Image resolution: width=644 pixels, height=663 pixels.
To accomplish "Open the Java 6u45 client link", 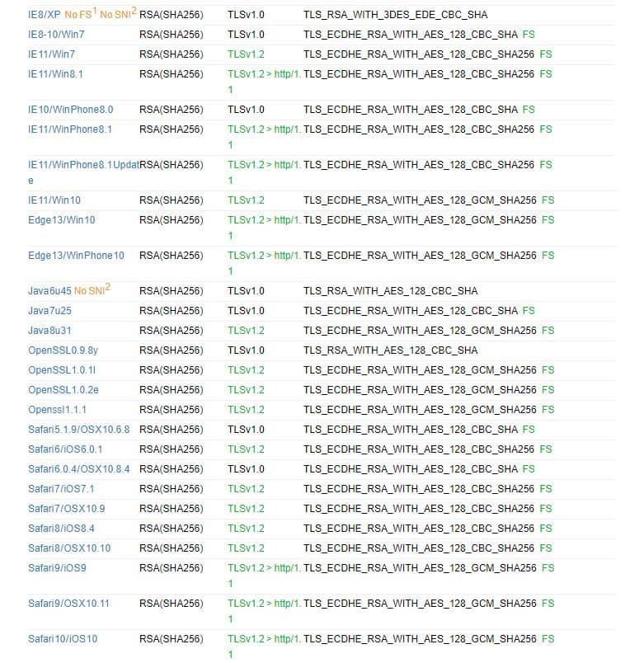I will tap(49, 291).
